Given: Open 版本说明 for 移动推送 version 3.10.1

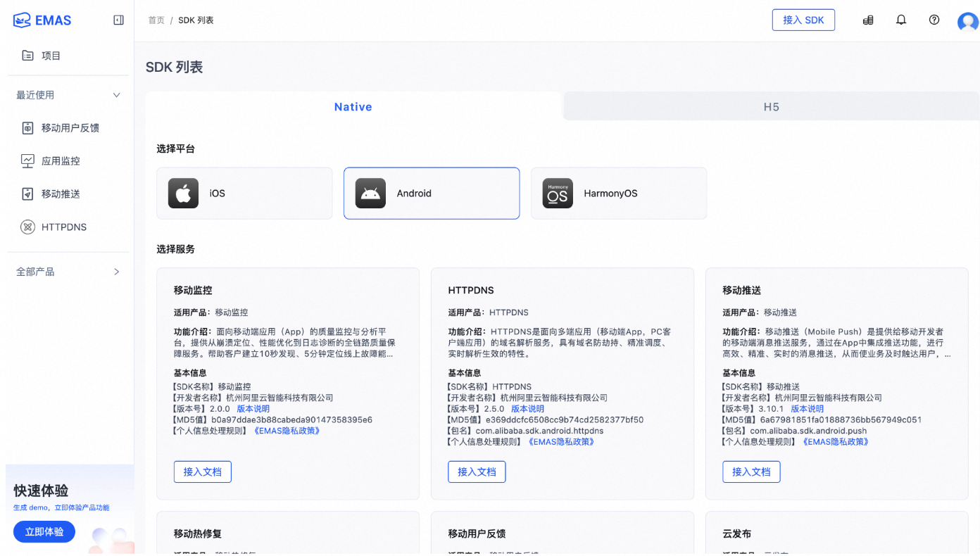Looking at the screenshot, I should 807,409.
